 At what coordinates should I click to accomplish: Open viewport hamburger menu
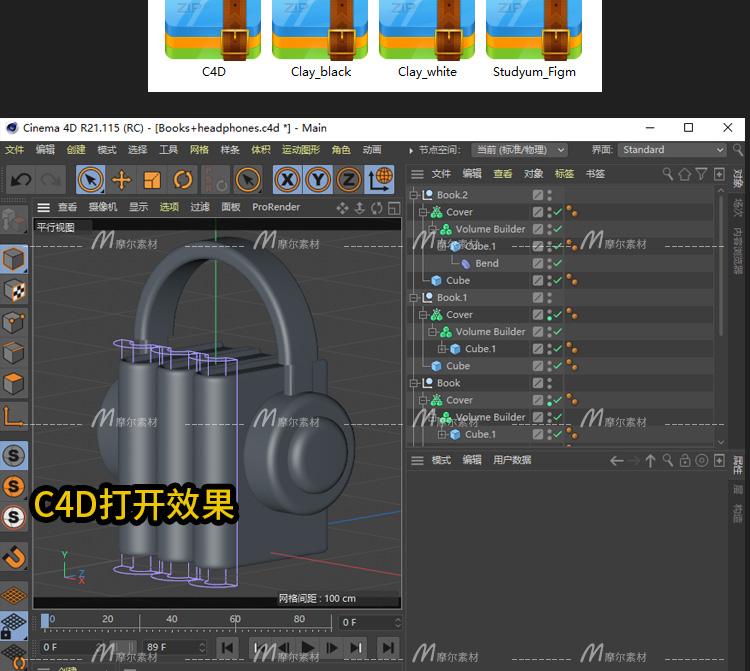pyautogui.click(x=44, y=208)
